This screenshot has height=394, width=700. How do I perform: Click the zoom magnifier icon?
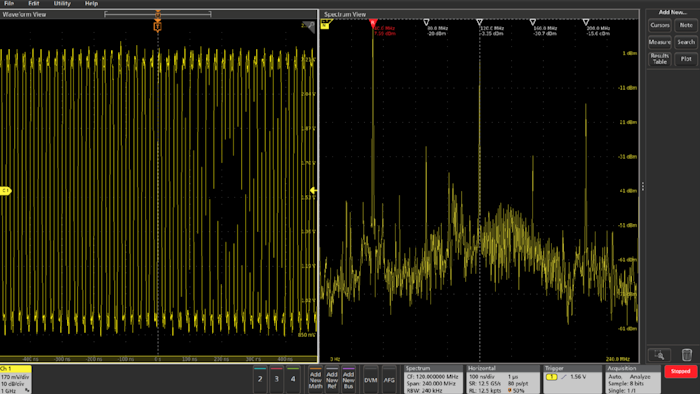[659, 355]
